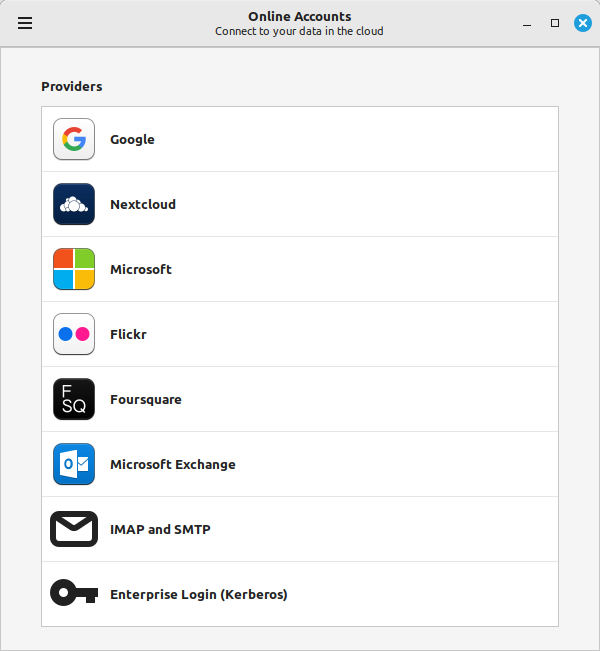Image resolution: width=600 pixels, height=651 pixels.
Task: Choose the Foursquare provider name
Action: tap(146, 400)
